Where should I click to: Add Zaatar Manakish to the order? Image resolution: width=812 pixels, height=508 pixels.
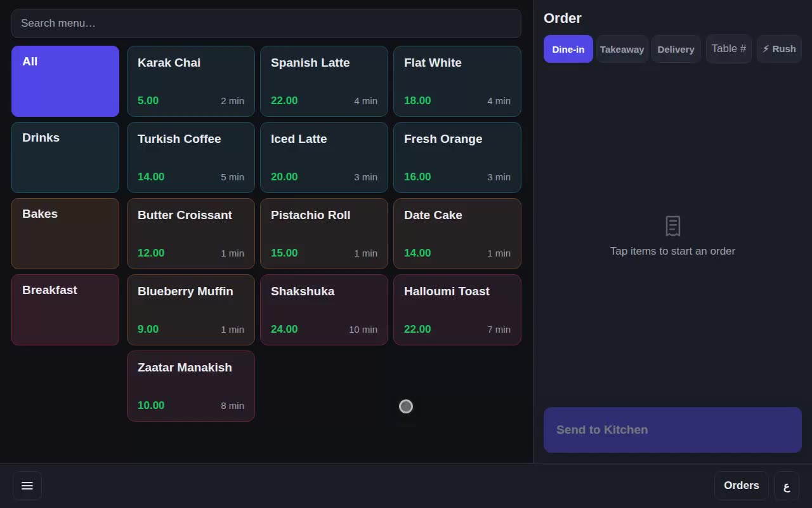pos(191,386)
